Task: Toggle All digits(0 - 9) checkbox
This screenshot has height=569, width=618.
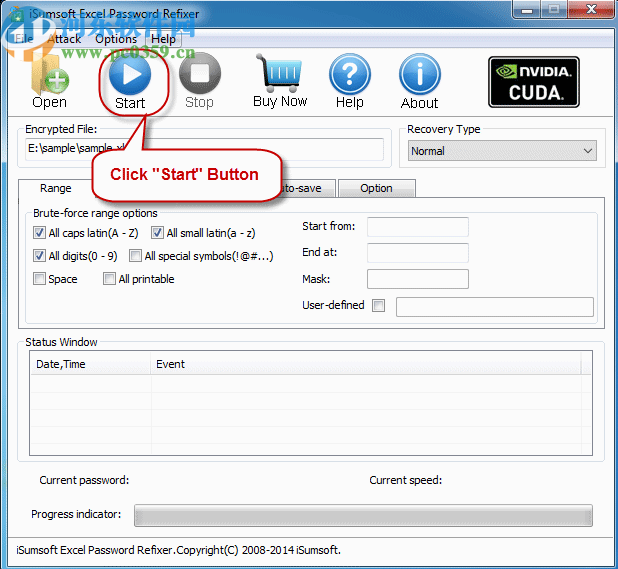Action: [x=39, y=256]
